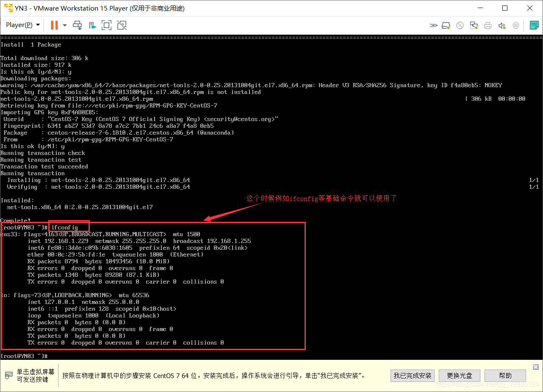Click the CD/DVD drive device icon
This screenshot has height=392, width=543.
460,25
